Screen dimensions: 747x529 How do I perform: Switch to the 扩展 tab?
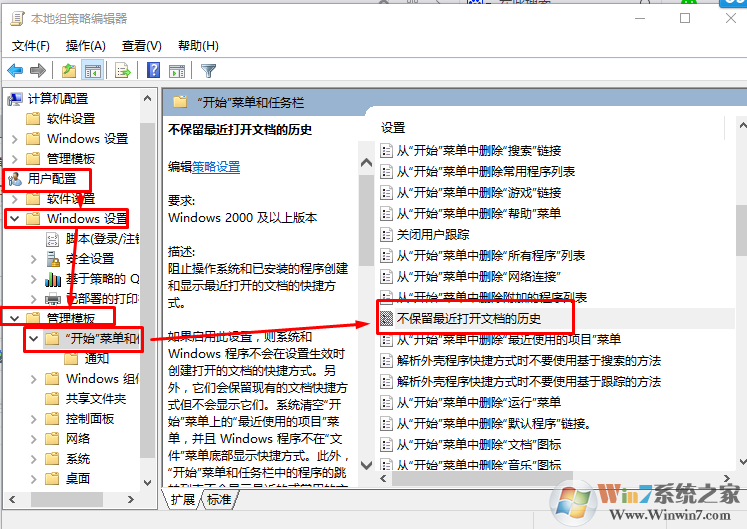[183, 499]
